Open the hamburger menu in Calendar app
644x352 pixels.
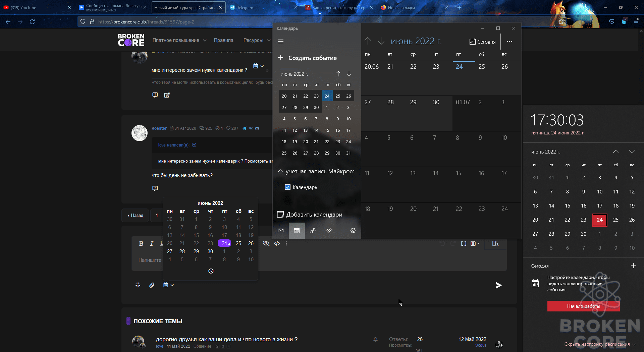coord(281,42)
